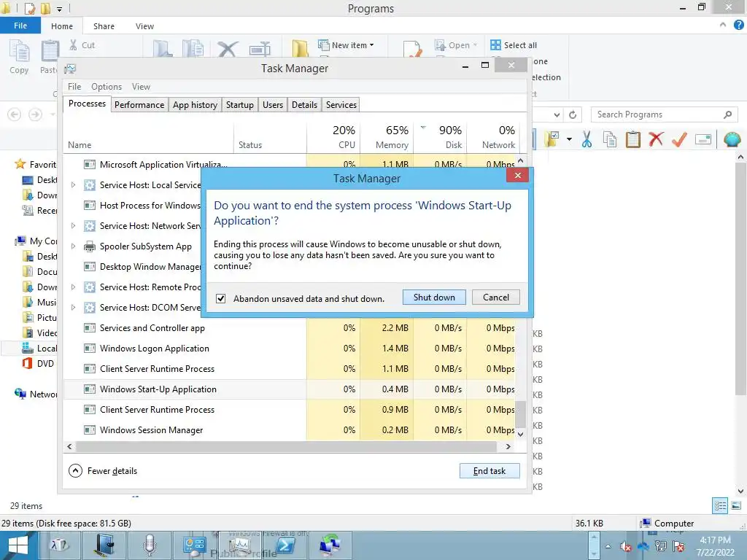This screenshot has width=747, height=560.
Task: Open the Control Panel taskbar icon
Action: point(194,545)
